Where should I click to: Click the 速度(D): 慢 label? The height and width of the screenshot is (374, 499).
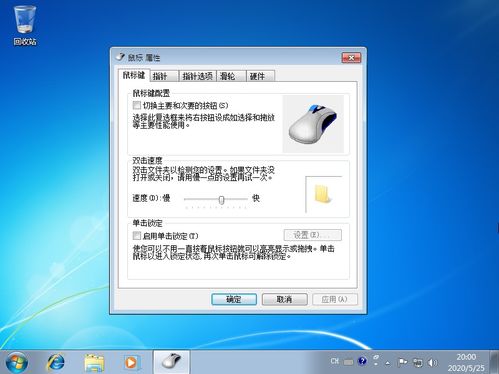click(151, 198)
